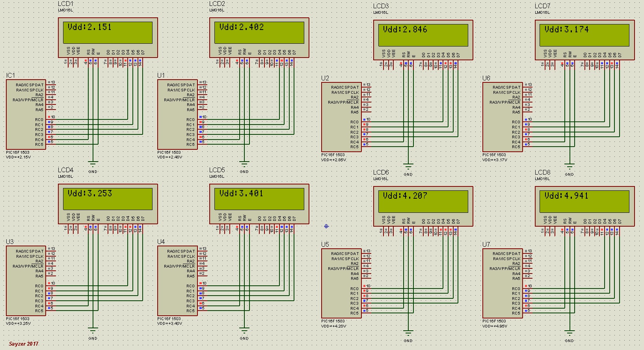Viewport: 644px width, 350px height.
Task: Select the ground terminal under LCD8
Action: [570, 333]
